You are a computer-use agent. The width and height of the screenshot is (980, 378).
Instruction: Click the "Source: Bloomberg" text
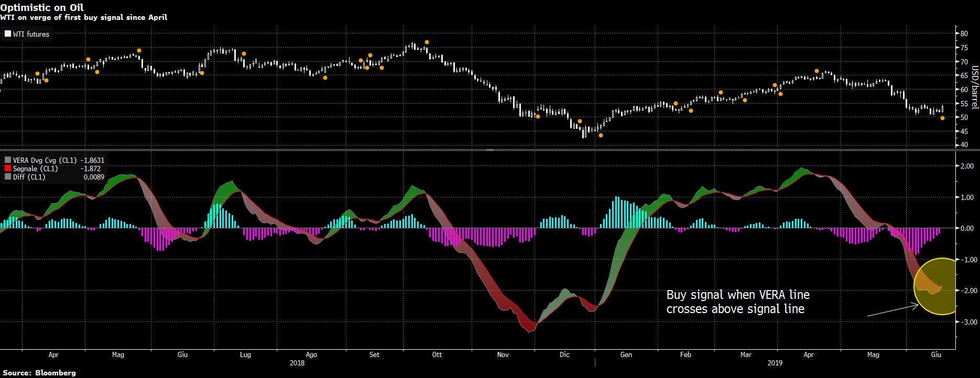tap(39, 373)
